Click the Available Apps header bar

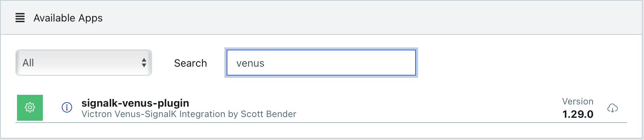coord(322,17)
